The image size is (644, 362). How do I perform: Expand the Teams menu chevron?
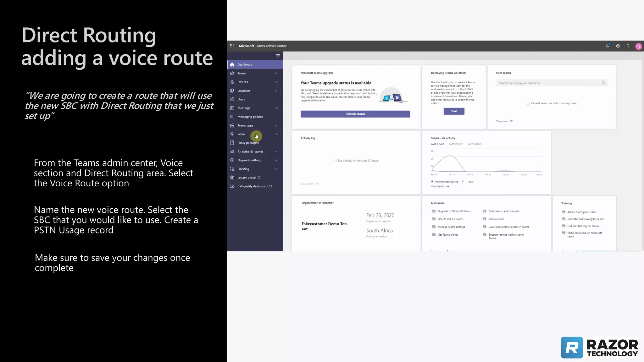276,73
